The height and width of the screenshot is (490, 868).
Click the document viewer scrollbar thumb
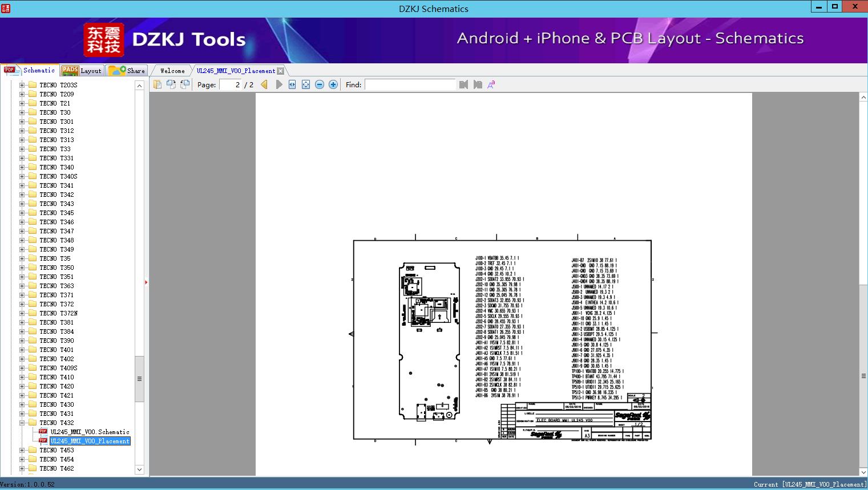pyautogui.click(x=863, y=376)
